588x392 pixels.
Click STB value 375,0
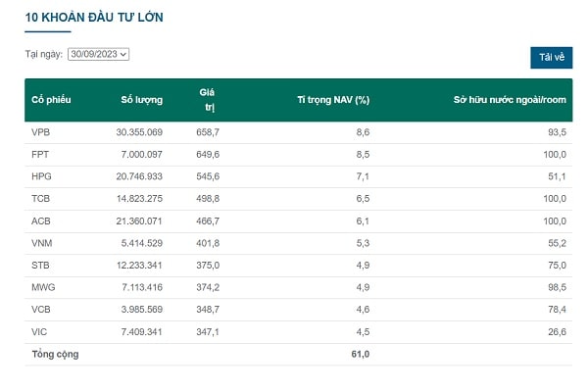tap(208, 266)
